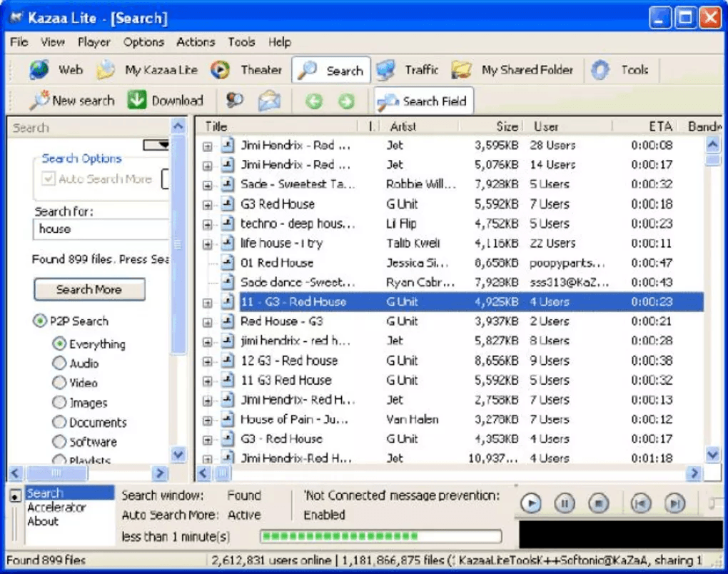Enable the Auto Search More checkbox

tap(49, 178)
